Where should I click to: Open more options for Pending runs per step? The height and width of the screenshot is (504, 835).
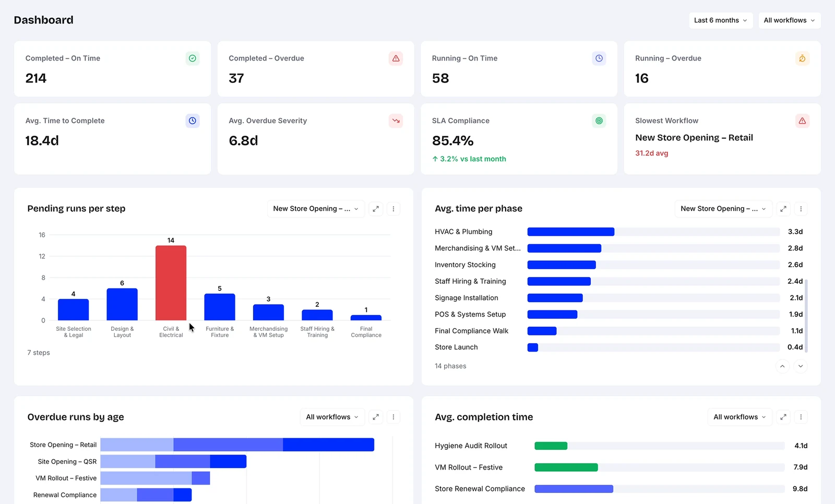[x=393, y=209]
